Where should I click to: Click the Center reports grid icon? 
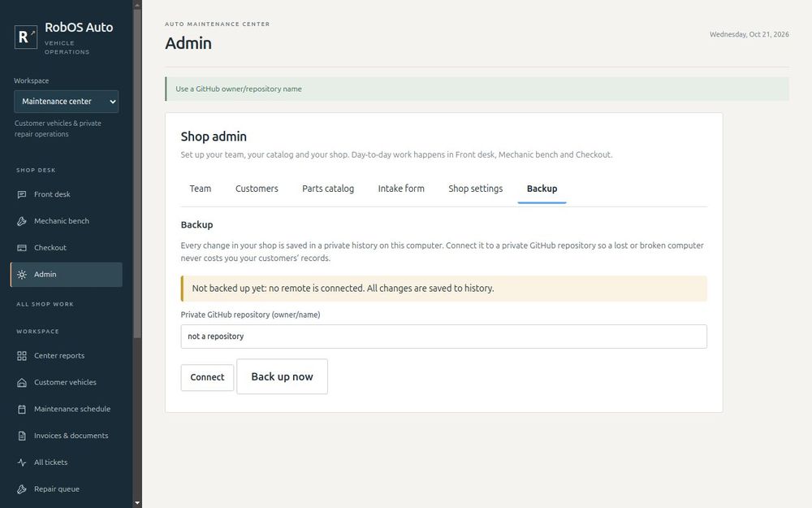click(22, 356)
